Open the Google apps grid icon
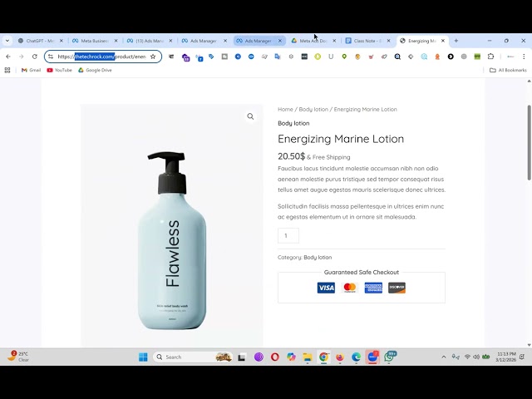 pyautogui.click(x=7, y=70)
